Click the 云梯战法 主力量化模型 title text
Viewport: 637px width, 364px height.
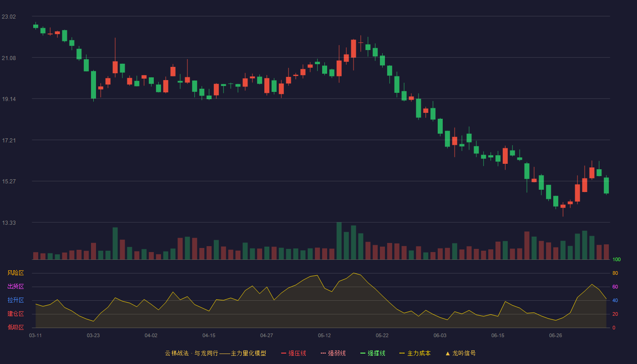(215, 353)
